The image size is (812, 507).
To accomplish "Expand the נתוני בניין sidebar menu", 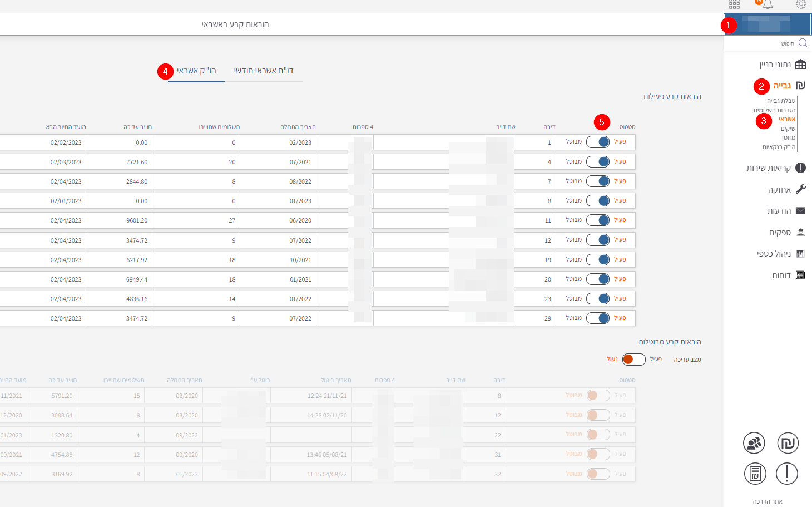I will 775,65.
